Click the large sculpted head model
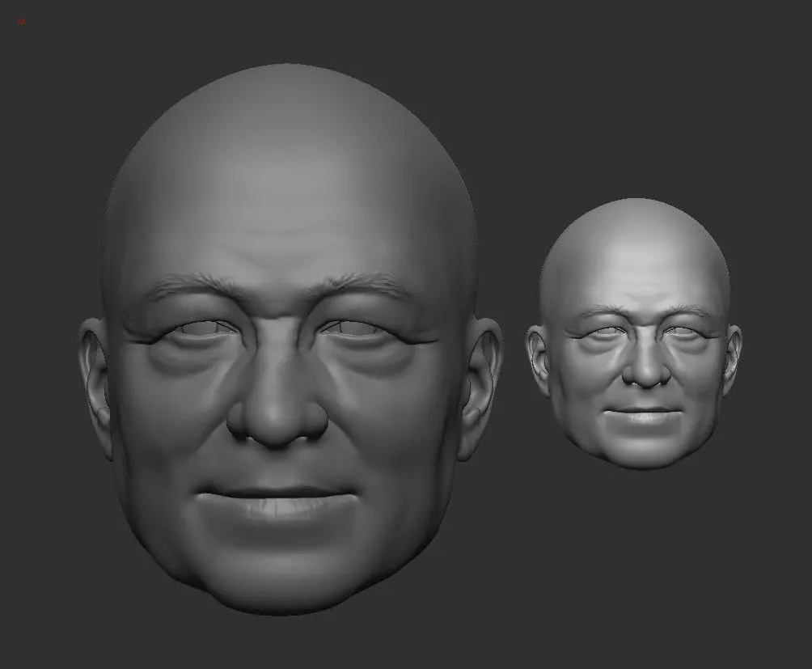812x669 pixels. [x=290, y=339]
